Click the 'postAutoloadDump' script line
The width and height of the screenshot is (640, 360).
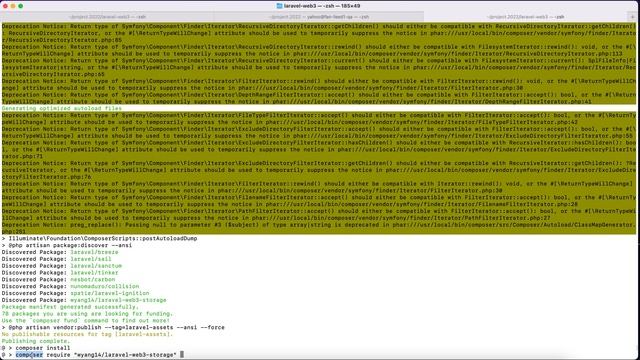pos(100,238)
